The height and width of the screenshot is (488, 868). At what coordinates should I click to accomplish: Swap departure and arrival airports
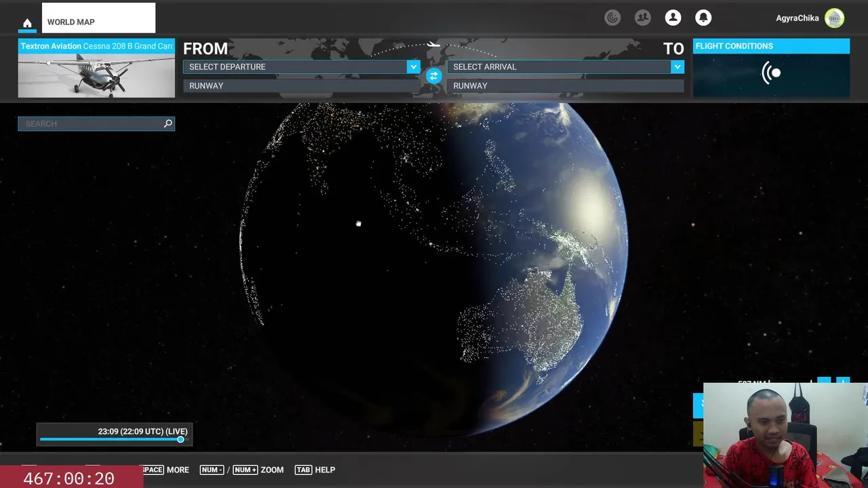(433, 76)
